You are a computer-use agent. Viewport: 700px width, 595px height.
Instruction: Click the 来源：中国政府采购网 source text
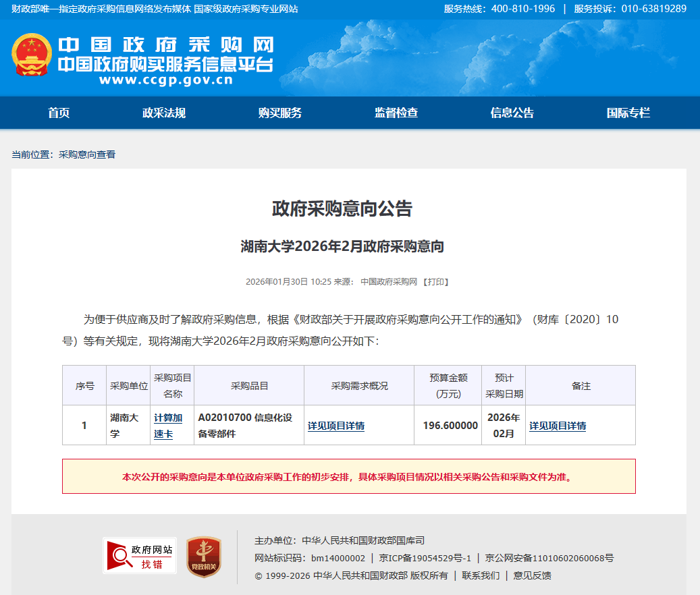tap(375, 282)
